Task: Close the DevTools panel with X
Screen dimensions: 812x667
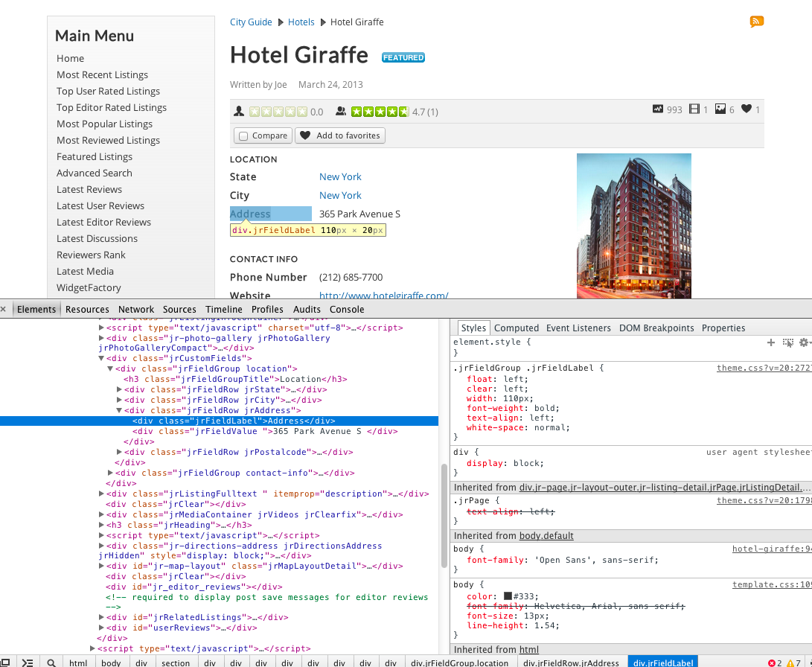Action: (x=4, y=309)
